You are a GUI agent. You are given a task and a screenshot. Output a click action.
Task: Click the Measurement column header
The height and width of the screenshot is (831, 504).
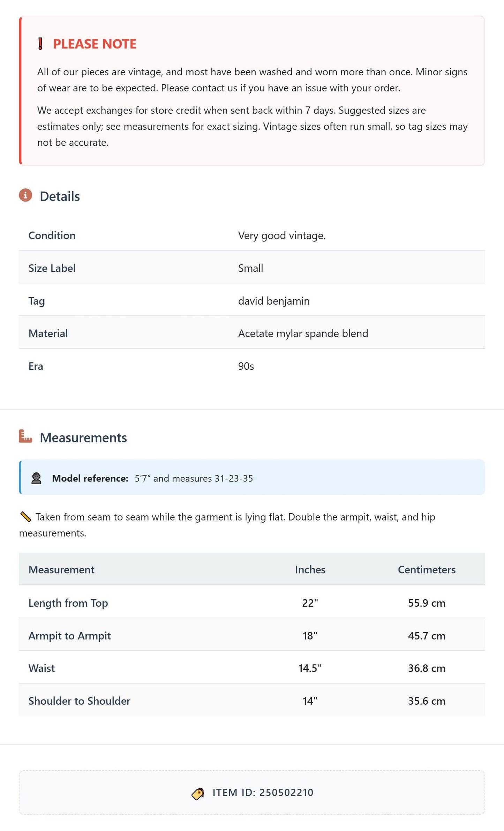pyautogui.click(x=61, y=569)
